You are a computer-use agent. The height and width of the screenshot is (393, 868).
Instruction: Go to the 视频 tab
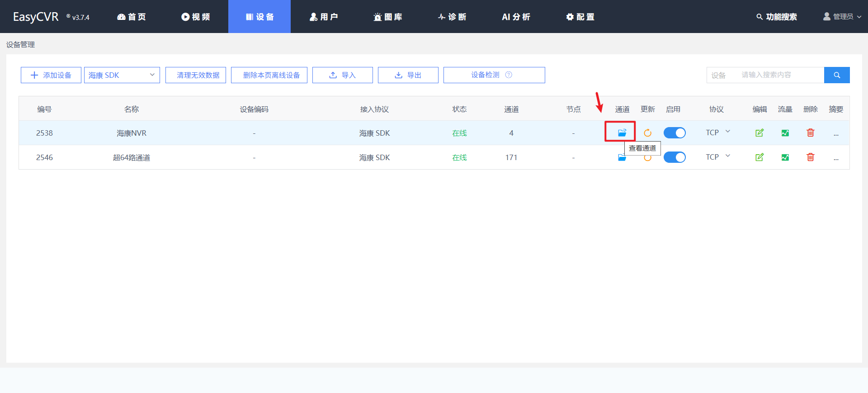196,17
